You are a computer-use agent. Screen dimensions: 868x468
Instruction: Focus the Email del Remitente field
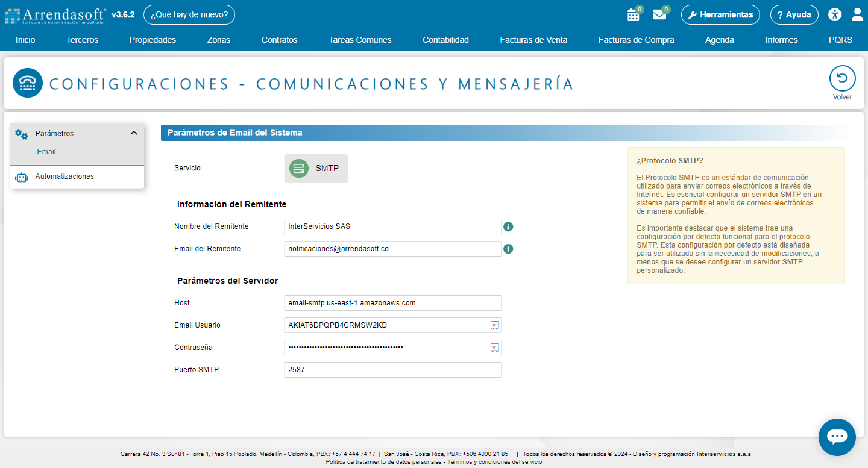coord(393,248)
